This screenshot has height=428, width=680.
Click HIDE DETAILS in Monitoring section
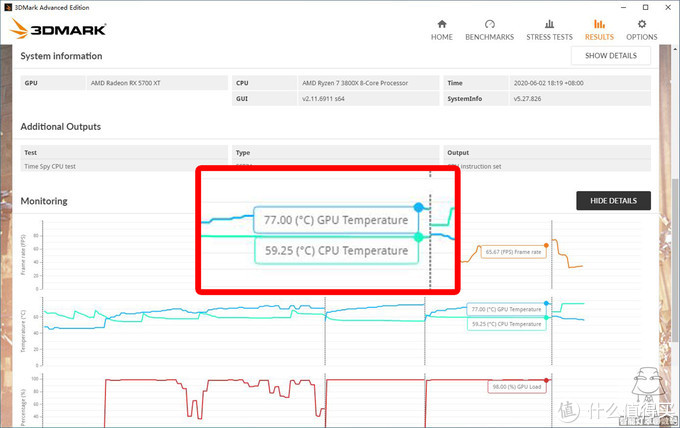tap(613, 201)
